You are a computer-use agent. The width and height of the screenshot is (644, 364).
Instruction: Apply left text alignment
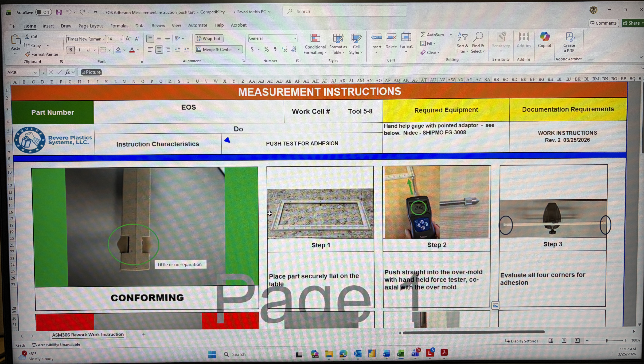150,50
